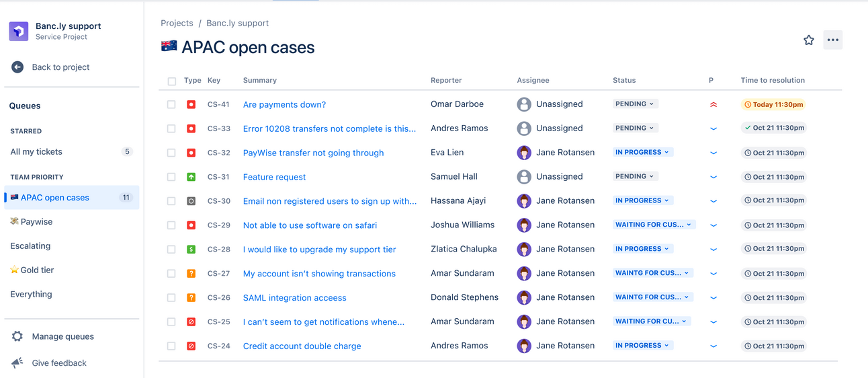868x378 pixels.
Task: Click the gray type icon for CS-30
Action: (191, 201)
